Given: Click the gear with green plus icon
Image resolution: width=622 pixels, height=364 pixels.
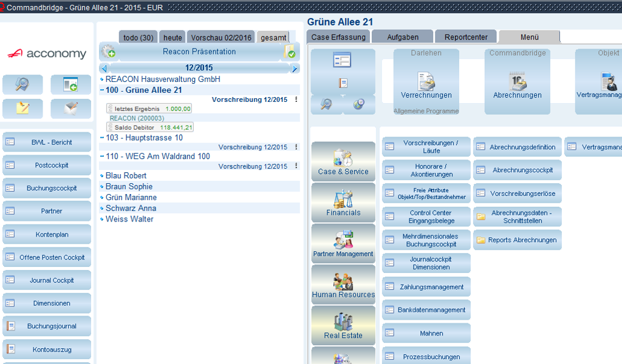Looking at the screenshot, I should (x=108, y=52).
